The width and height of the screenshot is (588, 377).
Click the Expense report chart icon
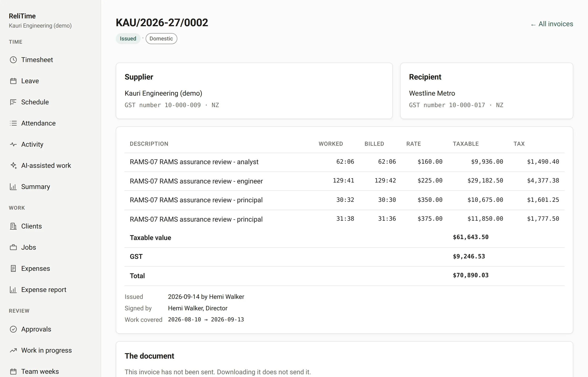click(13, 290)
